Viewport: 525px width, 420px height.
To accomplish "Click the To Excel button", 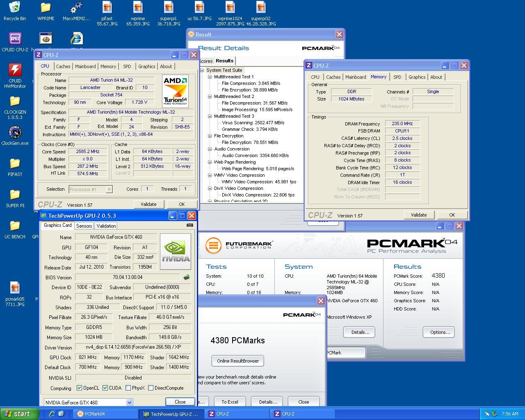I will pos(230,402).
